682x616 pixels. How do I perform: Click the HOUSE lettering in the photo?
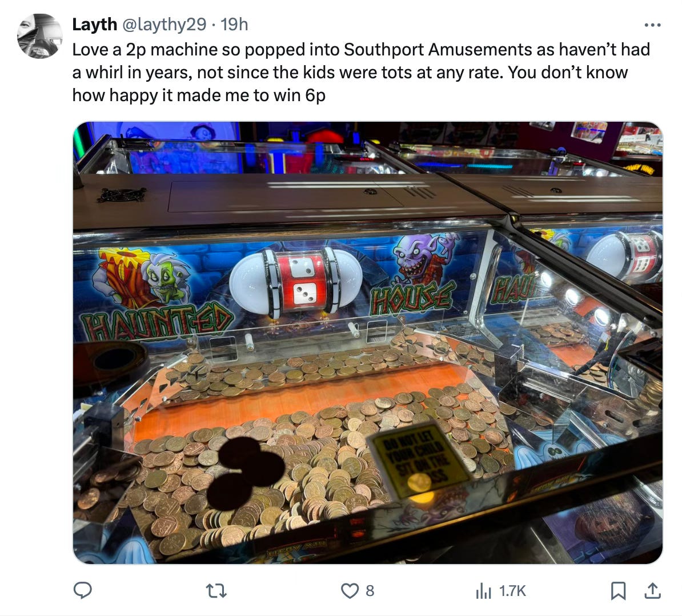coord(412,298)
